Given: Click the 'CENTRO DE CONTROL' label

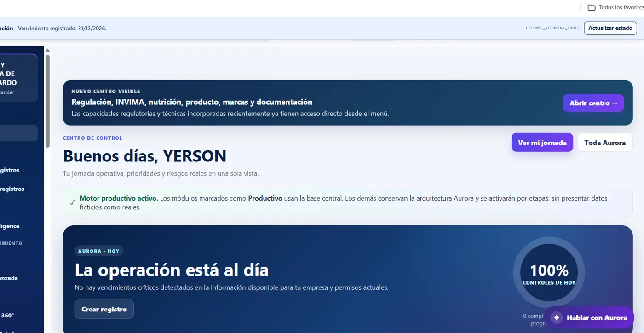Looking at the screenshot, I should click(x=92, y=138).
